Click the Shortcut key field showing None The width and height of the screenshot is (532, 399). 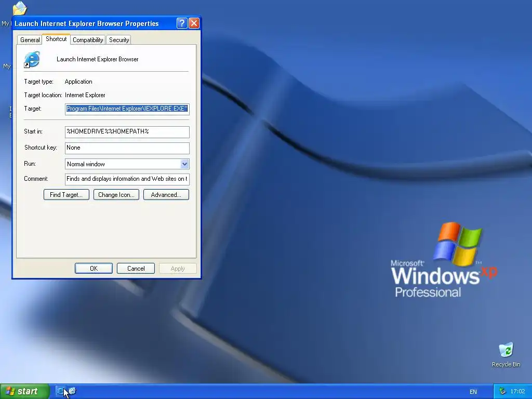[127, 148]
